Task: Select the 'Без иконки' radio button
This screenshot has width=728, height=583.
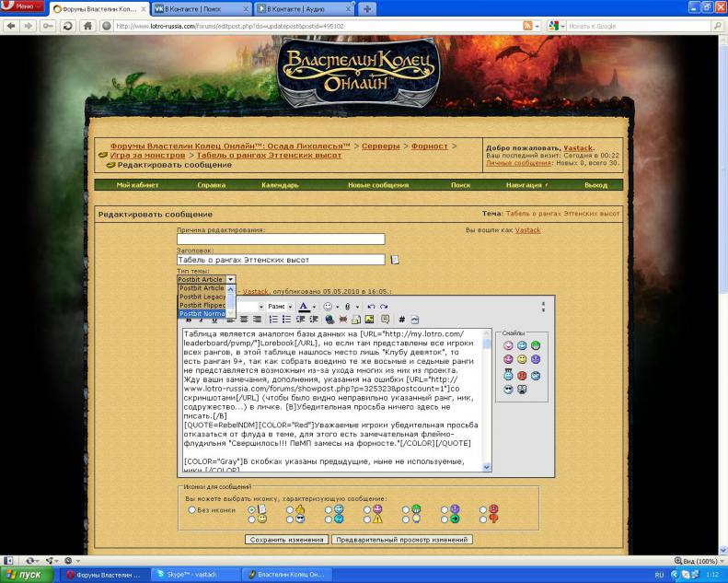Action: (x=191, y=509)
